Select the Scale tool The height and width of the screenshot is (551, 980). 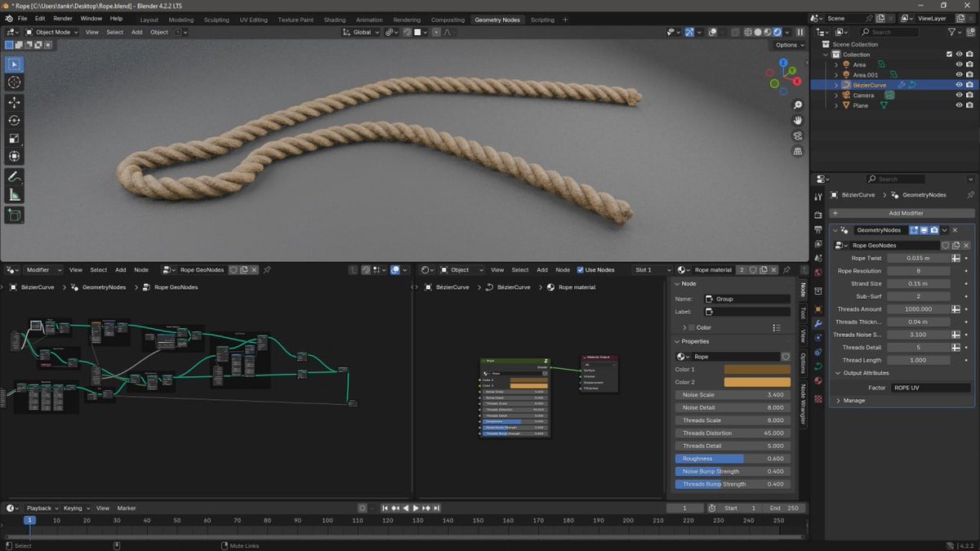(x=13, y=138)
